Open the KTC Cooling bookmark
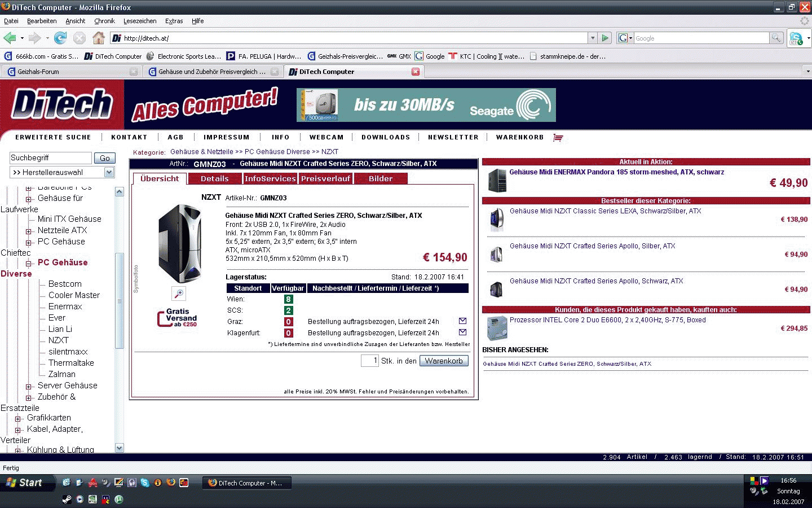 487,56
